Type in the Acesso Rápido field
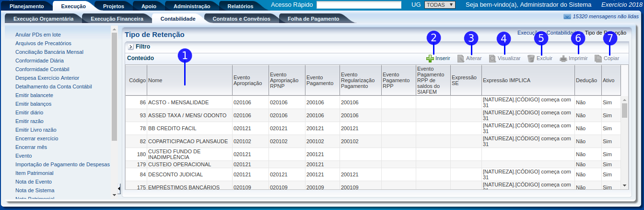644x210 pixels. point(359,5)
